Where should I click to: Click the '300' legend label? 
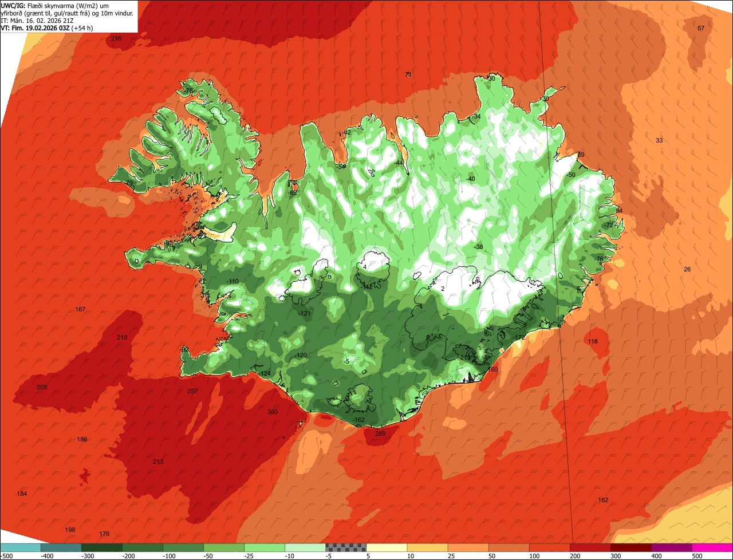(617, 556)
